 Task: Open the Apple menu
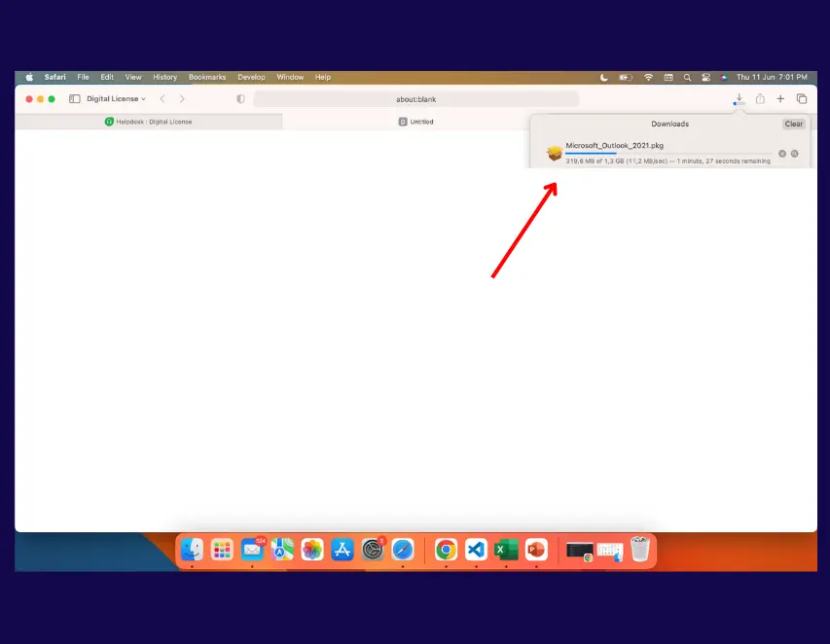29,77
